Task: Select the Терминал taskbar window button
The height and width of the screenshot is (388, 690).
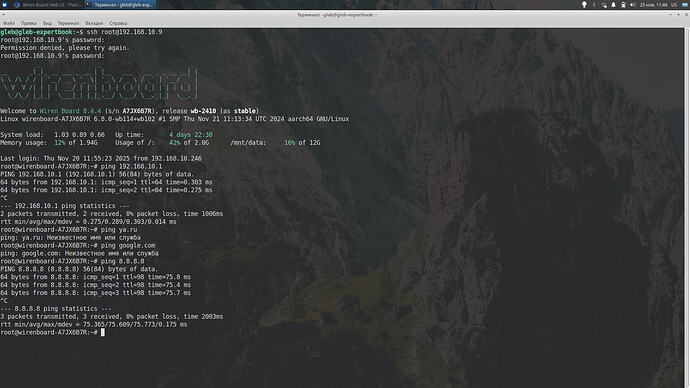Action: click(120, 5)
